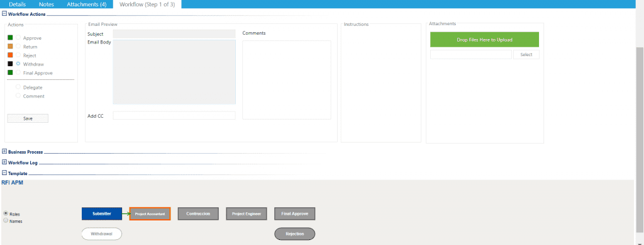Click the tan Return color square

[x=10, y=46]
